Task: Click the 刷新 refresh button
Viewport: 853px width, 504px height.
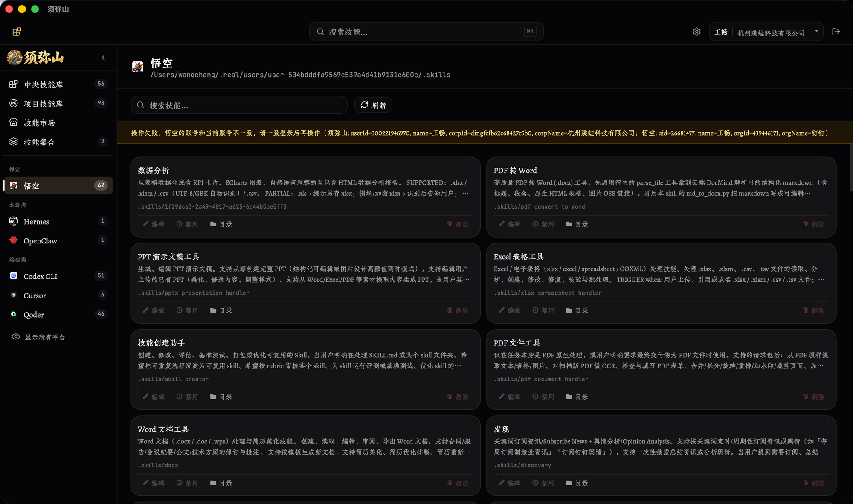Action: coord(373,105)
